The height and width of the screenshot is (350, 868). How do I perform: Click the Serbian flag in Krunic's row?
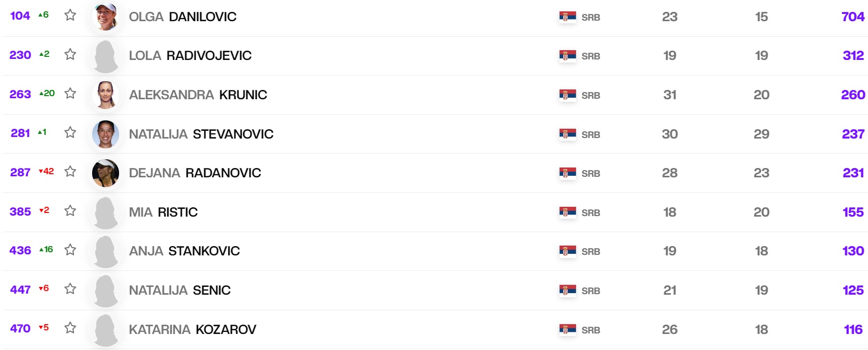point(567,95)
